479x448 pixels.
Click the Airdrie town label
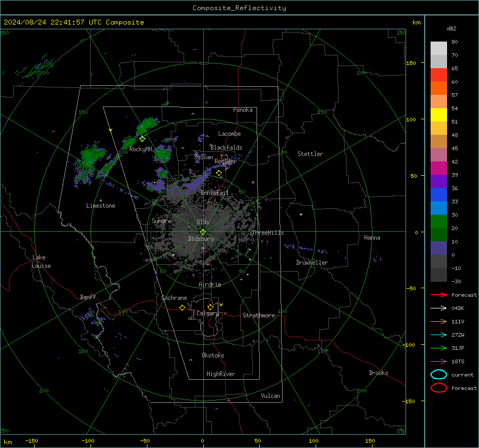(x=210, y=284)
